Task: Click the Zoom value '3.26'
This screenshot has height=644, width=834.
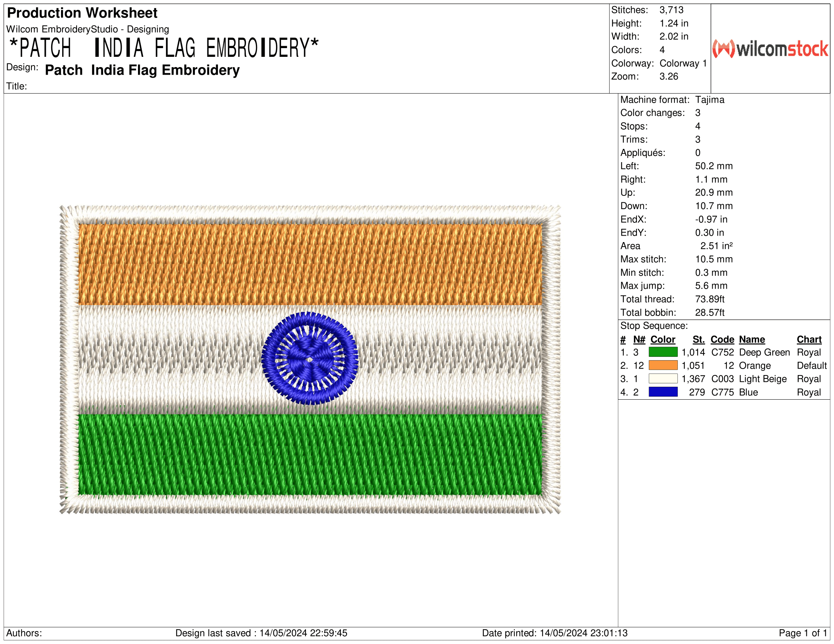Action: point(669,76)
